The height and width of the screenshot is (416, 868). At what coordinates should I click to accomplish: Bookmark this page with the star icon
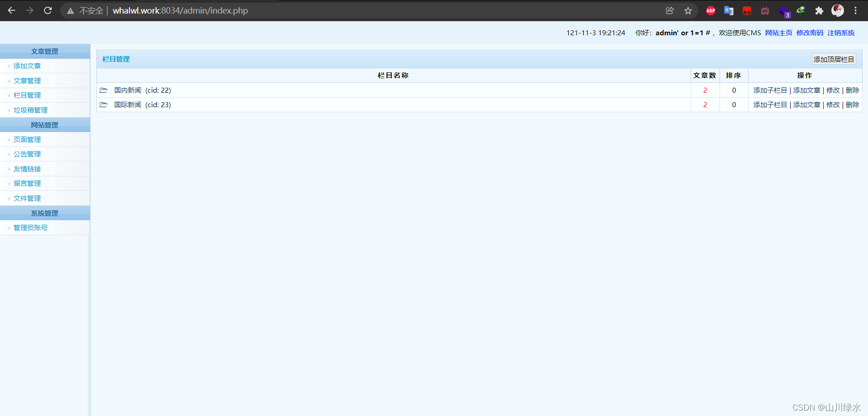[x=688, y=10]
